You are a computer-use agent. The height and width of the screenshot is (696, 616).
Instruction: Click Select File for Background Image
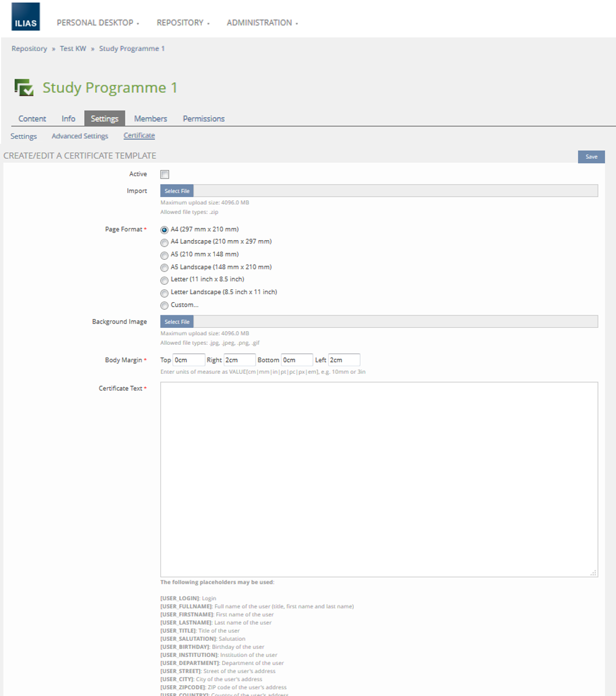[177, 322]
